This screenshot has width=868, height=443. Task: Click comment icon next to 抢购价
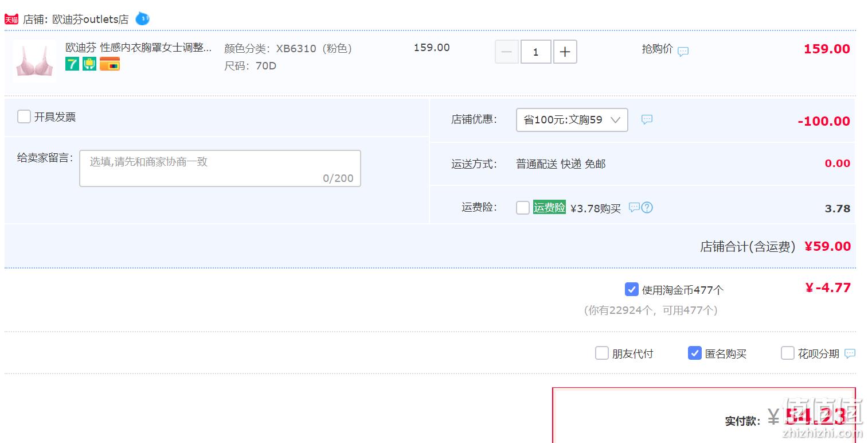pos(683,51)
